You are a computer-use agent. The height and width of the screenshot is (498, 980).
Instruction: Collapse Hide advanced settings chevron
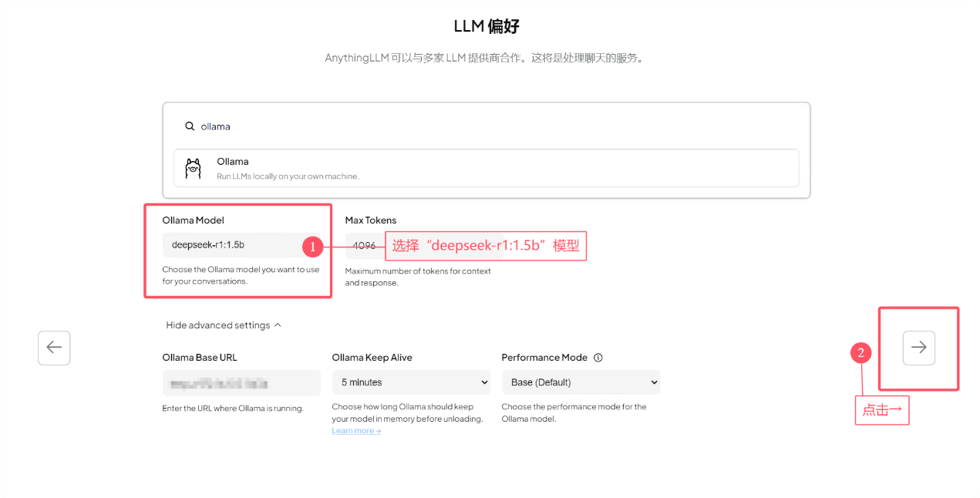278,325
